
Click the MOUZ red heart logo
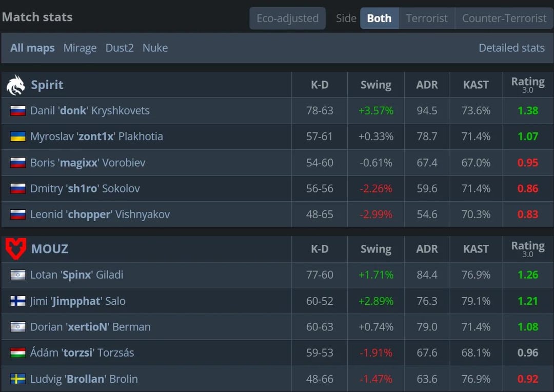(x=16, y=249)
